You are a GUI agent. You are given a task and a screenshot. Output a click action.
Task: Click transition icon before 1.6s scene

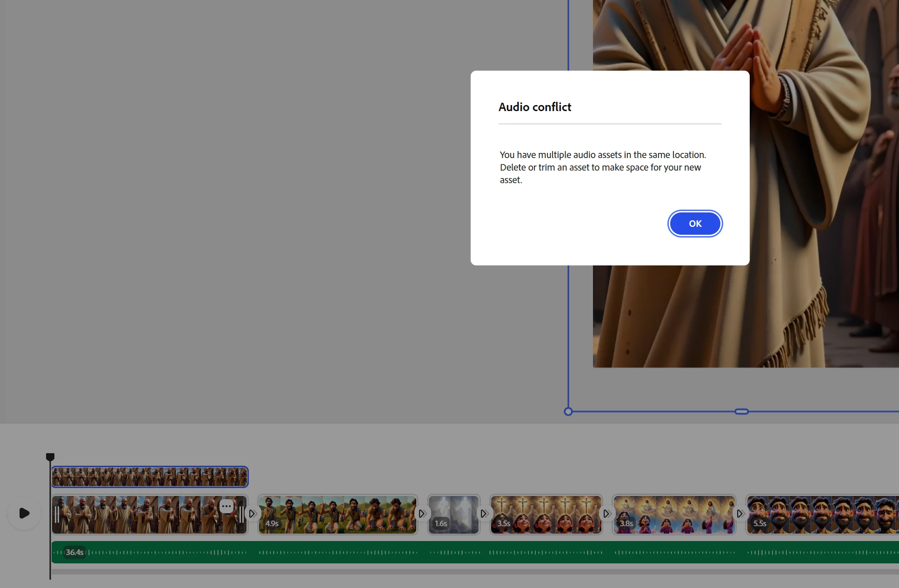[x=422, y=514]
